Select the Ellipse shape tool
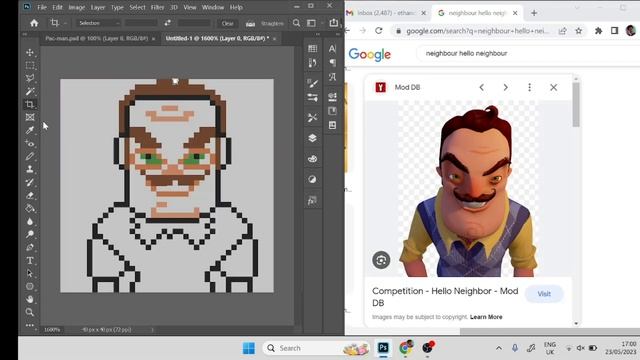This screenshot has width=640, height=360. point(30,287)
